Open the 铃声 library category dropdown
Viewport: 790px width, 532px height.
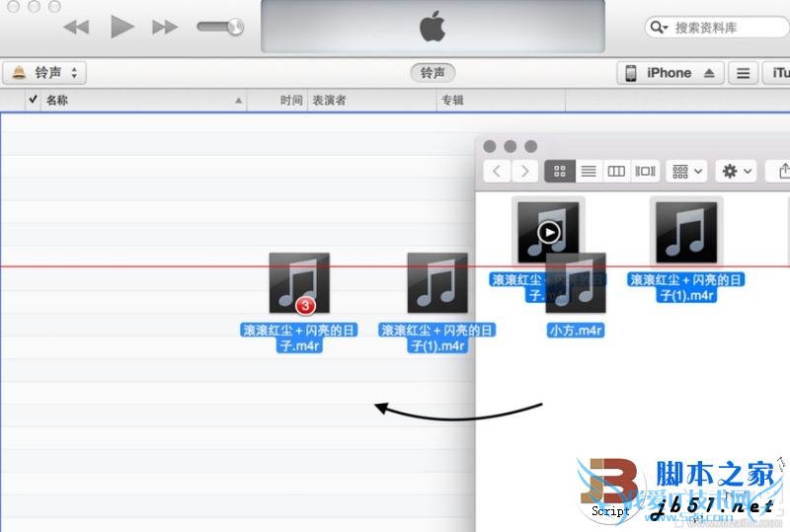44,73
